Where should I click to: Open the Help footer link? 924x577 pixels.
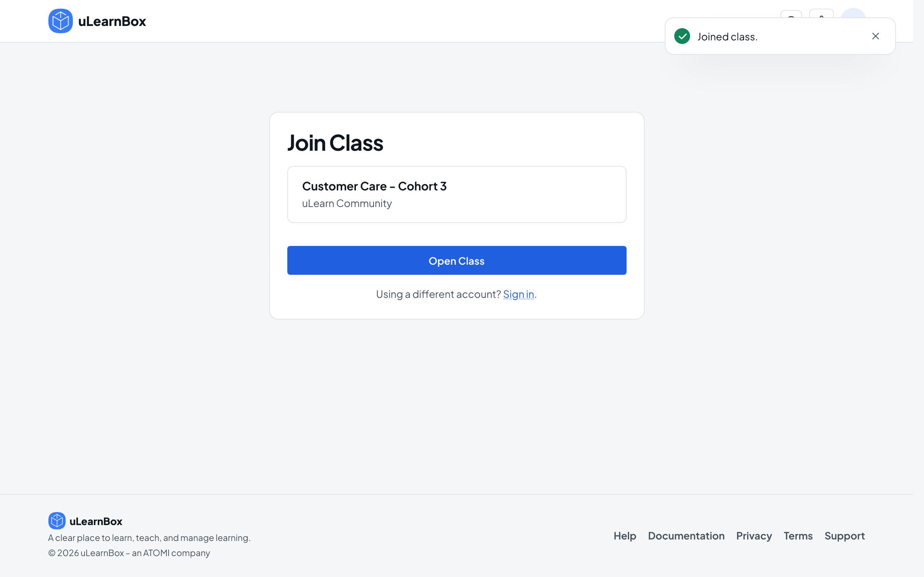[625, 536]
